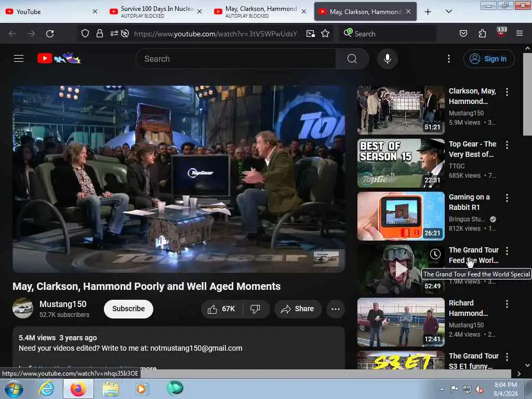Open options for Grand Tour S3 E1 video

point(507,357)
